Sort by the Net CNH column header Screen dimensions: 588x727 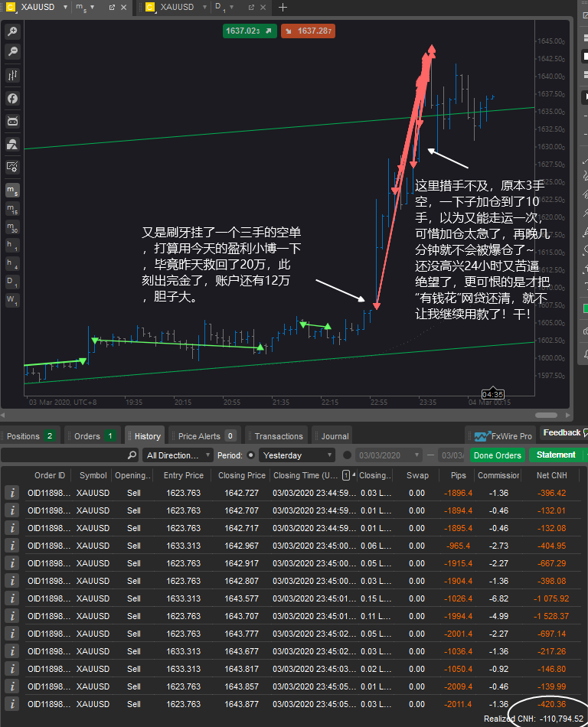(x=551, y=475)
